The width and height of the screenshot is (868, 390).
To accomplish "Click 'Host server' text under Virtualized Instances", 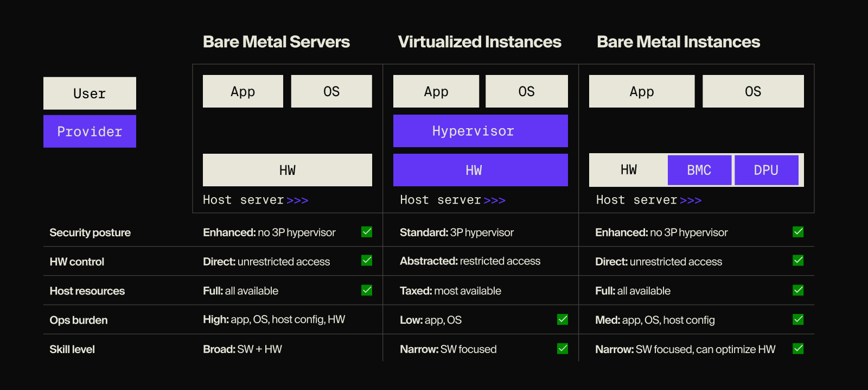I will point(441,200).
